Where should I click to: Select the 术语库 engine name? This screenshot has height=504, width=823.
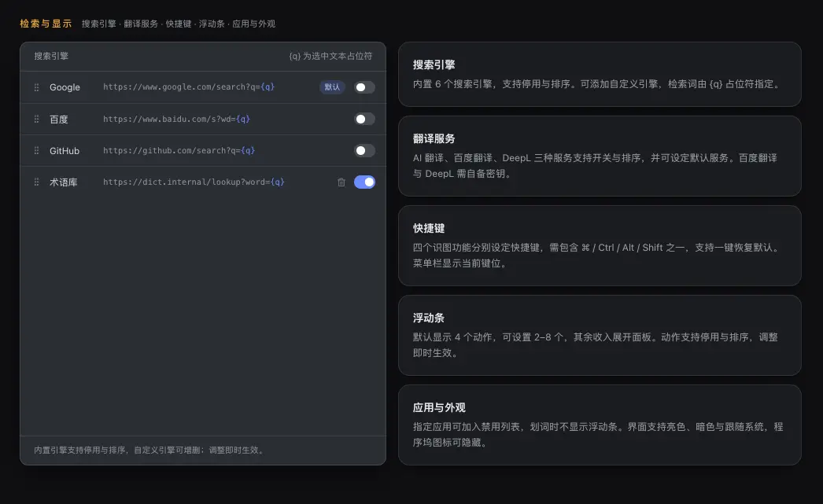coord(64,182)
